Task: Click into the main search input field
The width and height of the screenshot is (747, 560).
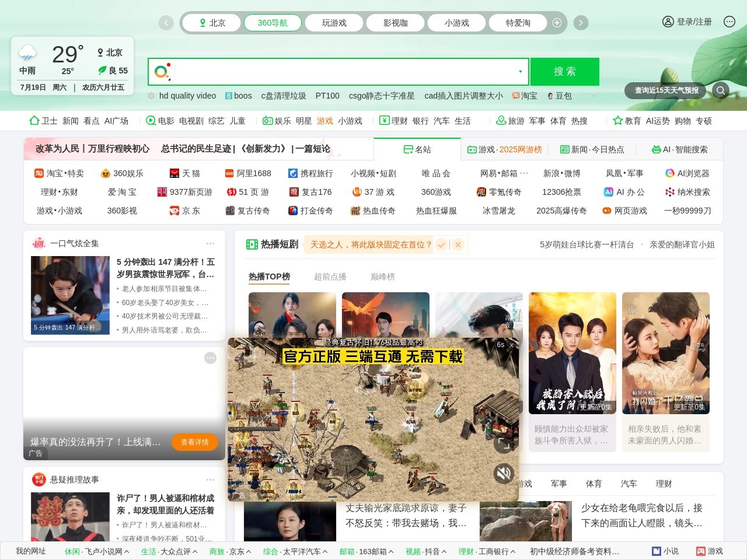Action: (x=344, y=72)
